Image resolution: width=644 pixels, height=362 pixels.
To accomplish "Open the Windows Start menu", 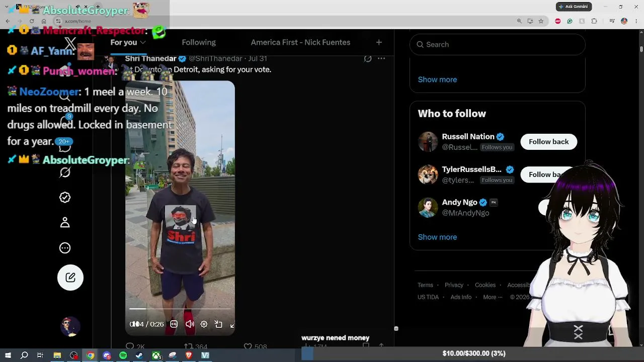I will coord(8,355).
